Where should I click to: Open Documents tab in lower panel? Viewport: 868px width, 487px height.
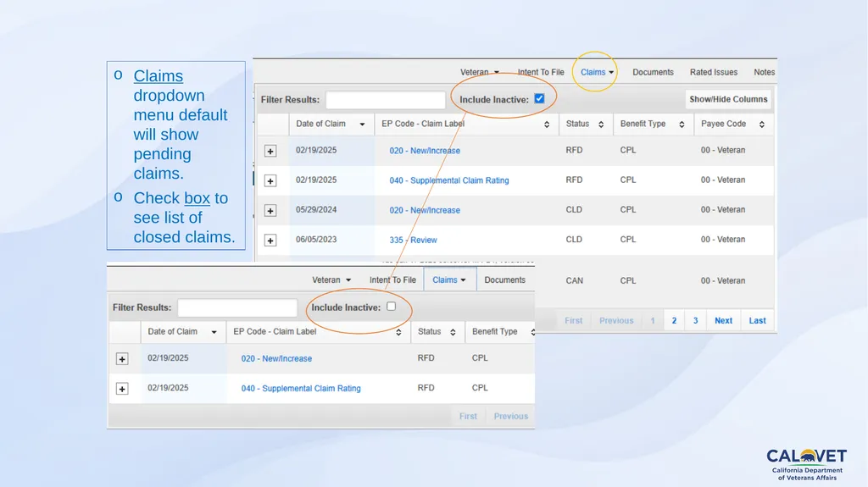coord(505,280)
